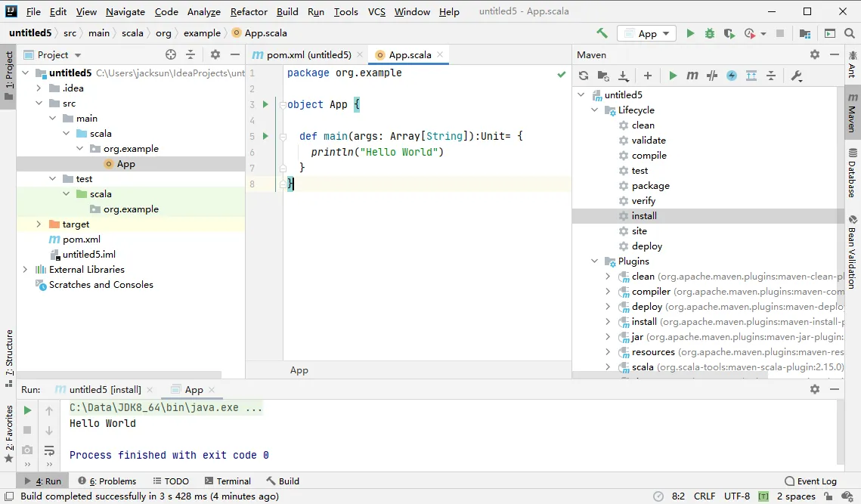This screenshot has width=861, height=504.
Task: Open the Refactor menu
Action: tap(248, 11)
